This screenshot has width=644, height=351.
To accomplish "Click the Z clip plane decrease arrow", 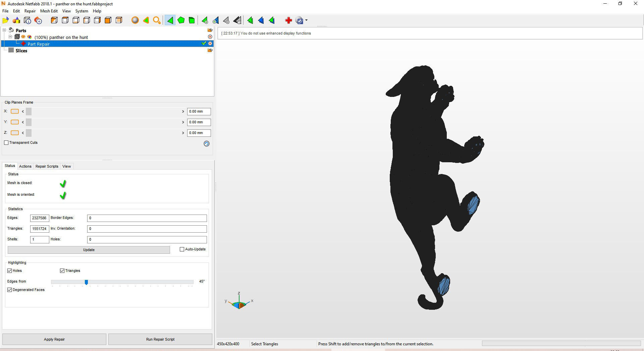I will tap(23, 133).
